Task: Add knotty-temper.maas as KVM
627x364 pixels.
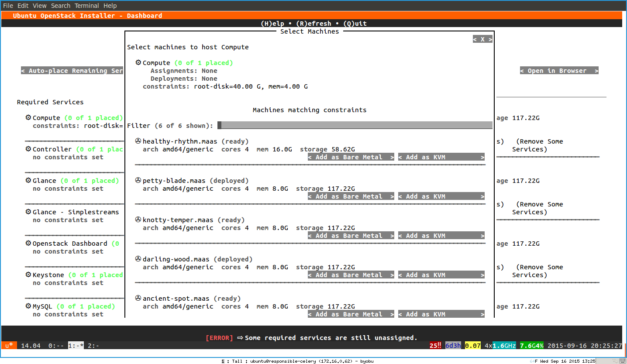Action: [x=441, y=236]
